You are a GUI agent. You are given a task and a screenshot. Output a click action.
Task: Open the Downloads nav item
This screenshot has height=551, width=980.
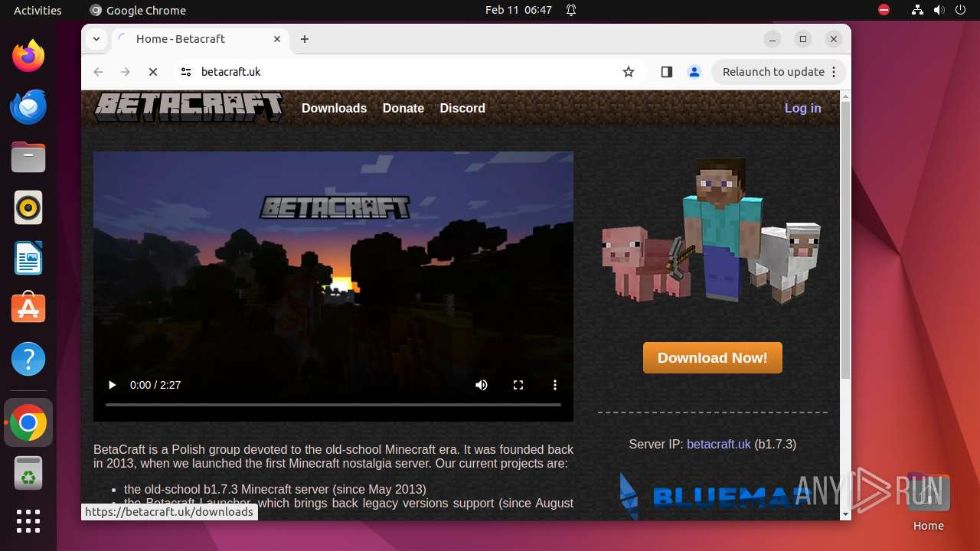(x=334, y=109)
